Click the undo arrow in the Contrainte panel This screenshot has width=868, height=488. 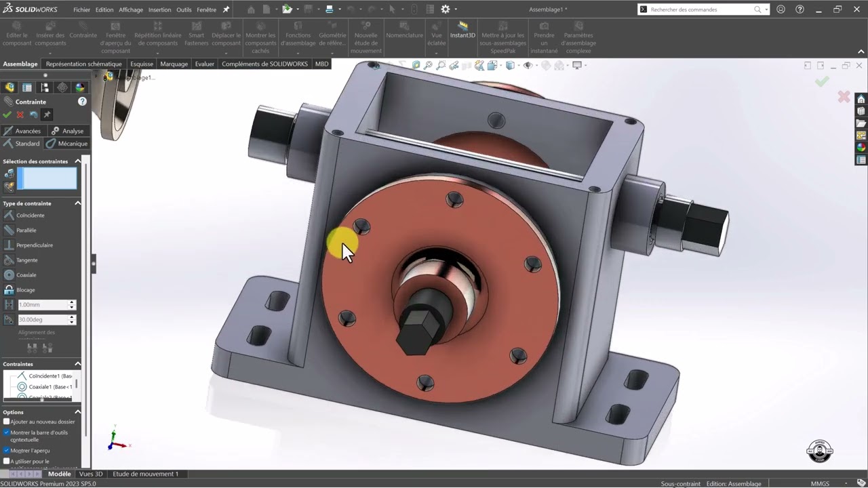click(33, 115)
